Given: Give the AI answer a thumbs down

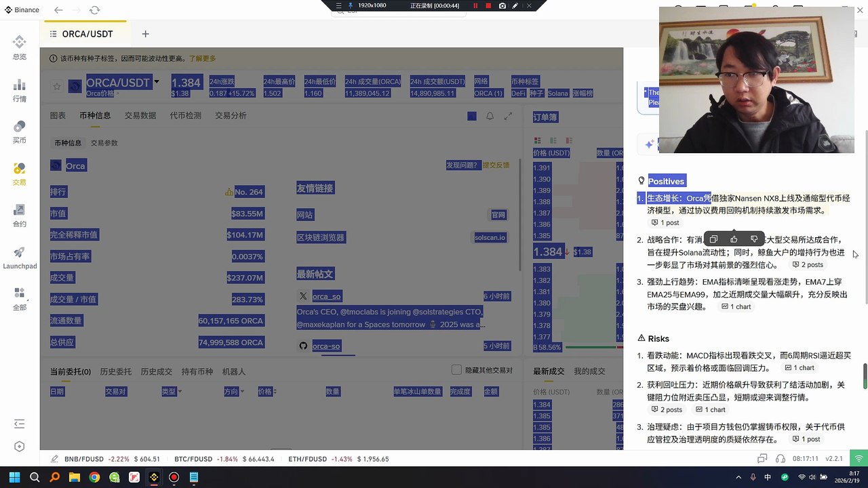Looking at the screenshot, I should coord(754,239).
